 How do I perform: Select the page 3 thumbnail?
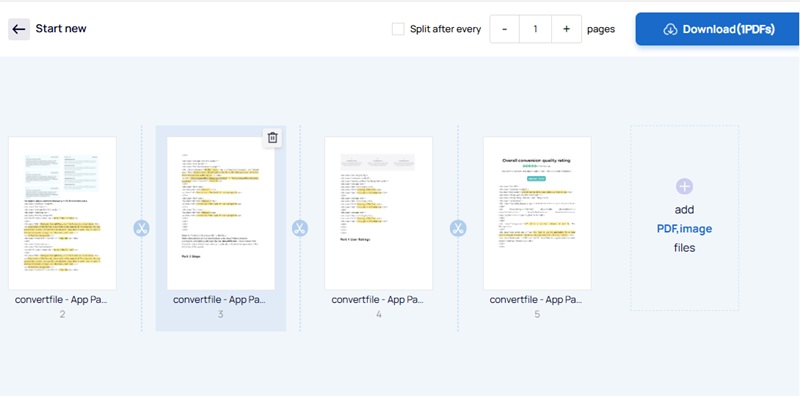coord(220,213)
